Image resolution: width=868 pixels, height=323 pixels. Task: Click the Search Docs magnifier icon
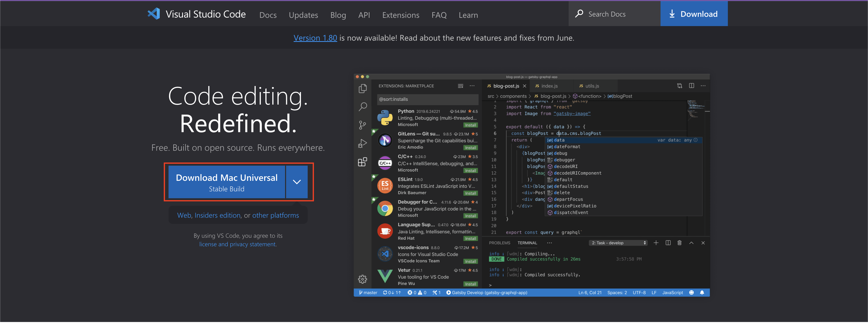(x=579, y=14)
